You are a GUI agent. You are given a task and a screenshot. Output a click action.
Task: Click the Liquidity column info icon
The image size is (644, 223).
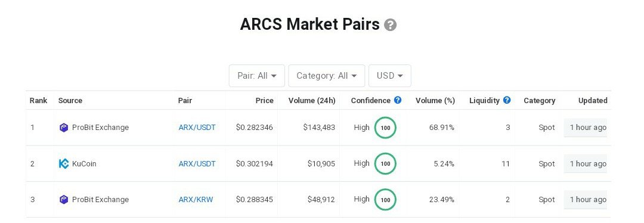click(x=507, y=100)
